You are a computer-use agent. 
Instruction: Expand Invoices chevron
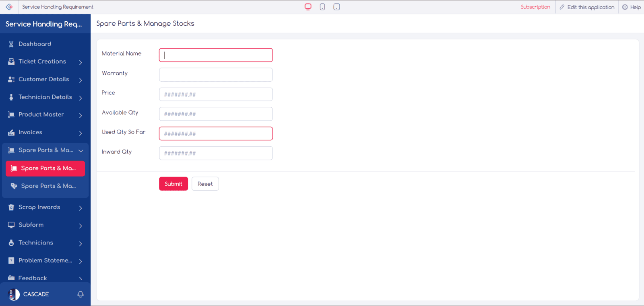80,133
